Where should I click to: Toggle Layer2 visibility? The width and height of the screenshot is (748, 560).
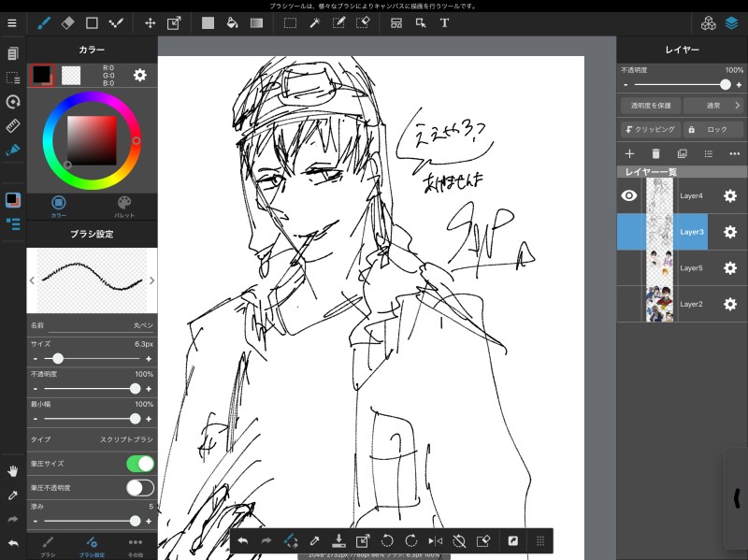point(629,304)
